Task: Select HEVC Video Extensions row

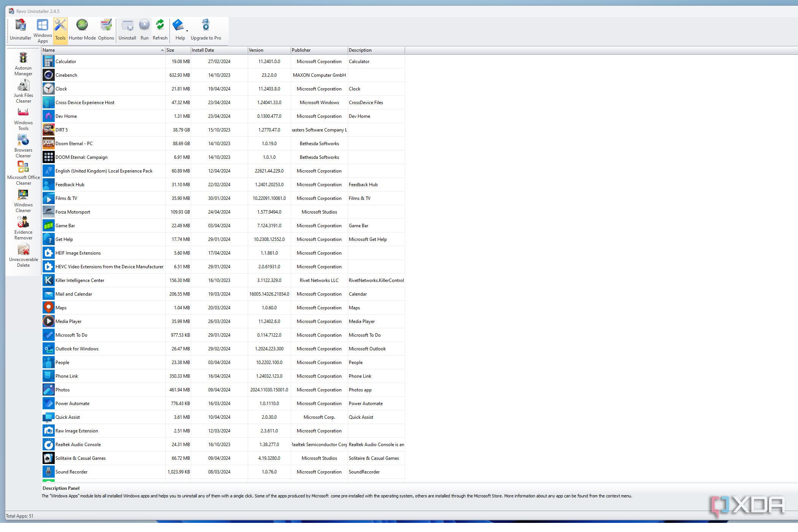Action: (223, 267)
